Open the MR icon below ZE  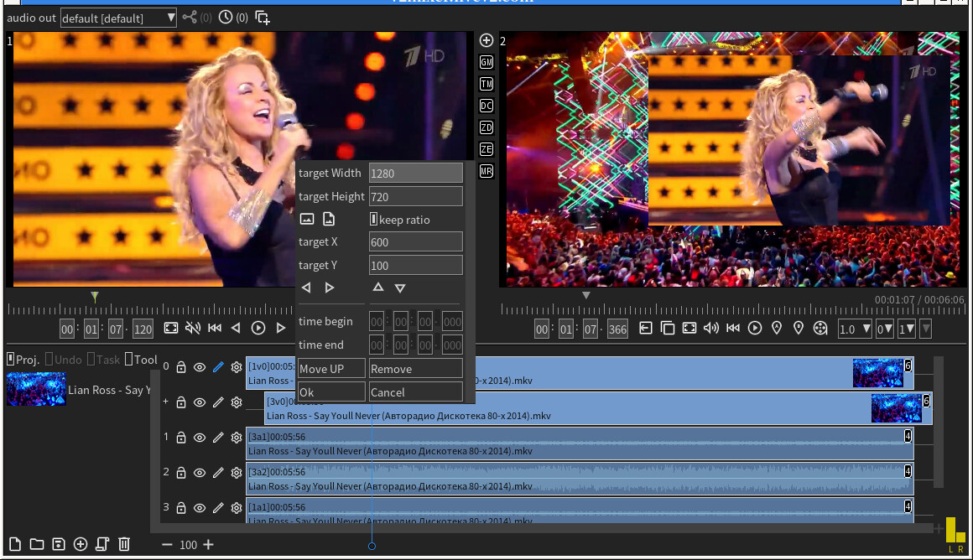click(x=486, y=170)
